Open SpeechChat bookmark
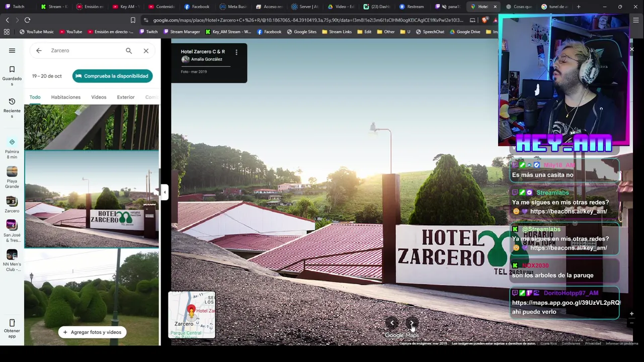644x362 pixels. [430, 32]
